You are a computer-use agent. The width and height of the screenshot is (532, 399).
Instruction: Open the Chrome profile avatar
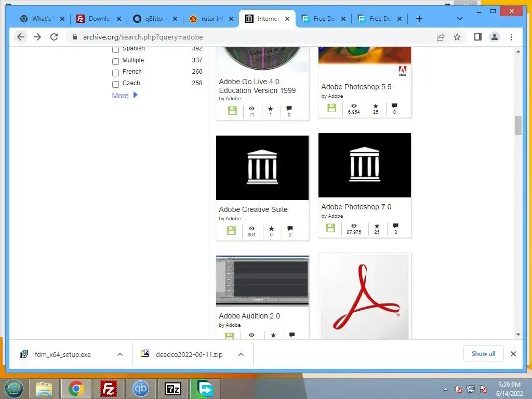click(495, 37)
